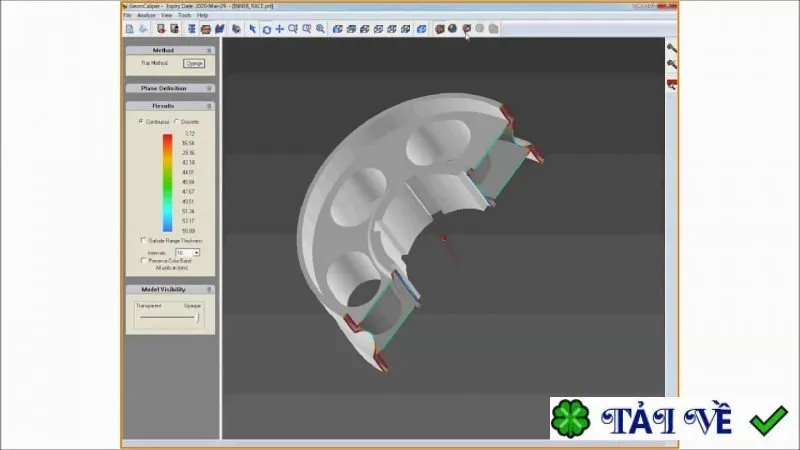
Task: Open the View menu
Action: (x=166, y=15)
